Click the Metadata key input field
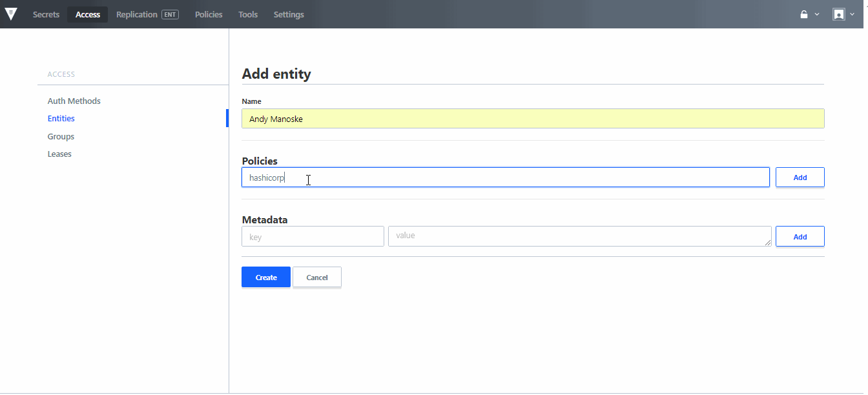868x395 pixels. pos(313,237)
